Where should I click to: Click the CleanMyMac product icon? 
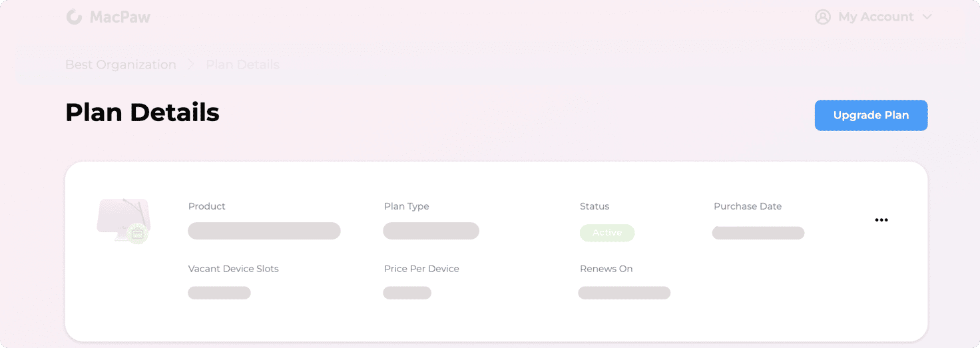point(123,220)
